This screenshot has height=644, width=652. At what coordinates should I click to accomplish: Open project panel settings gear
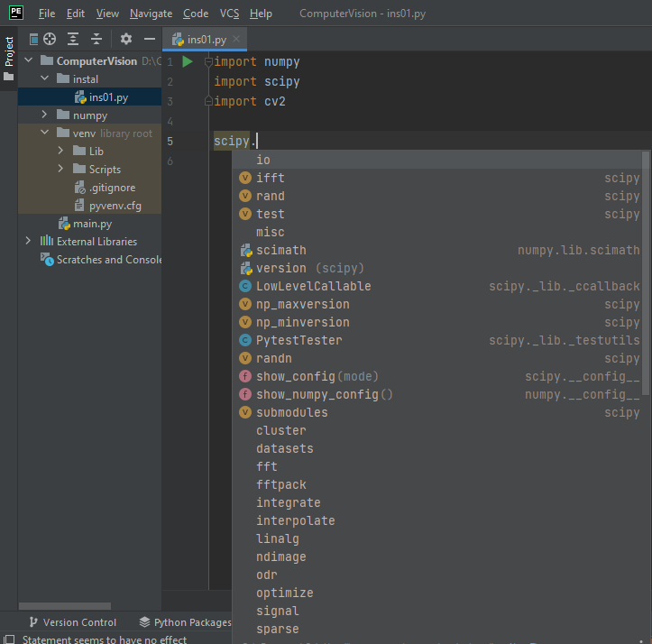(126, 39)
